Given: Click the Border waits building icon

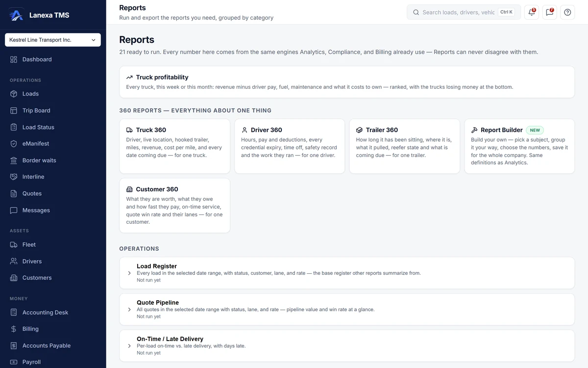Looking at the screenshot, I should [14, 160].
